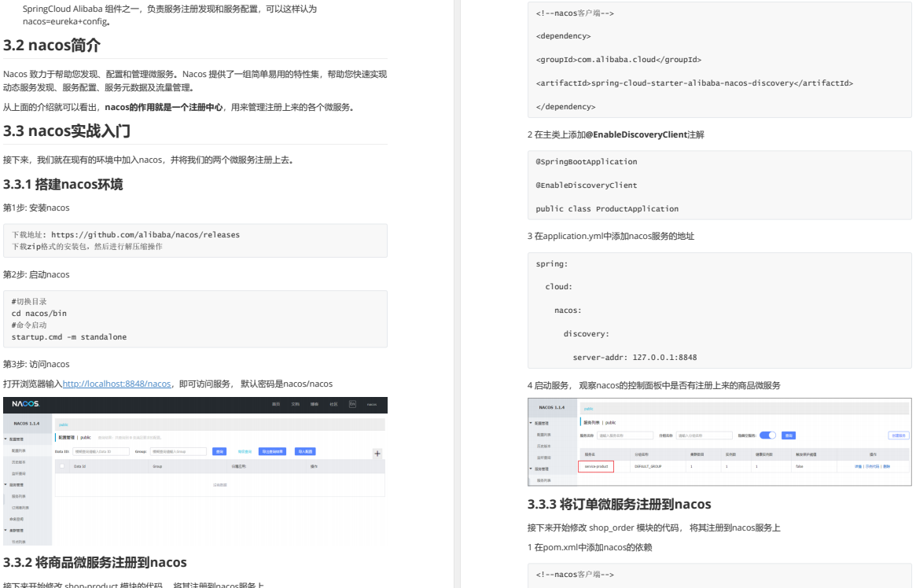Click the com.alibaba.cloud groupId line
Viewport: 916px width, 588px height.
pyautogui.click(x=619, y=60)
